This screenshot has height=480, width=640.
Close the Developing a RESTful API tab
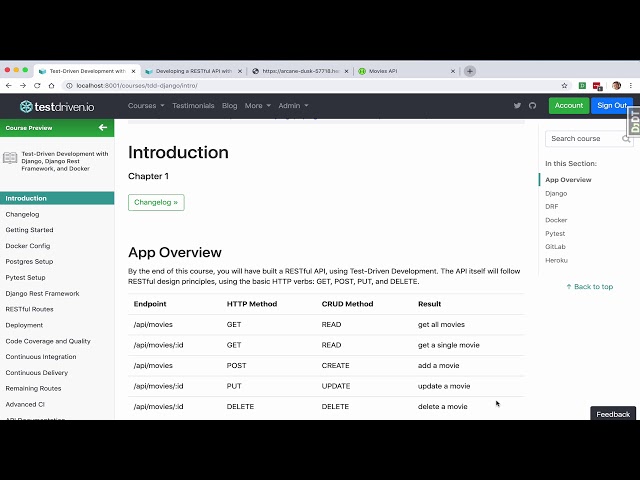tap(240, 71)
